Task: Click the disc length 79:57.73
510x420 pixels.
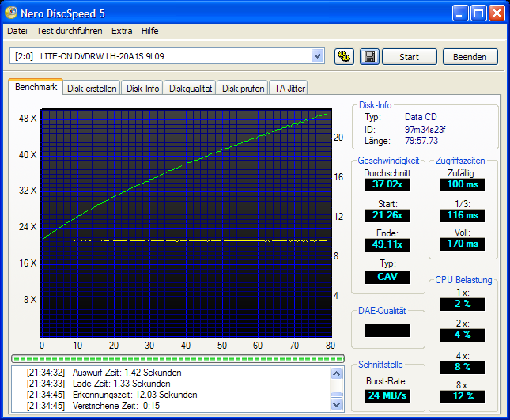Action: click(421, 141)
